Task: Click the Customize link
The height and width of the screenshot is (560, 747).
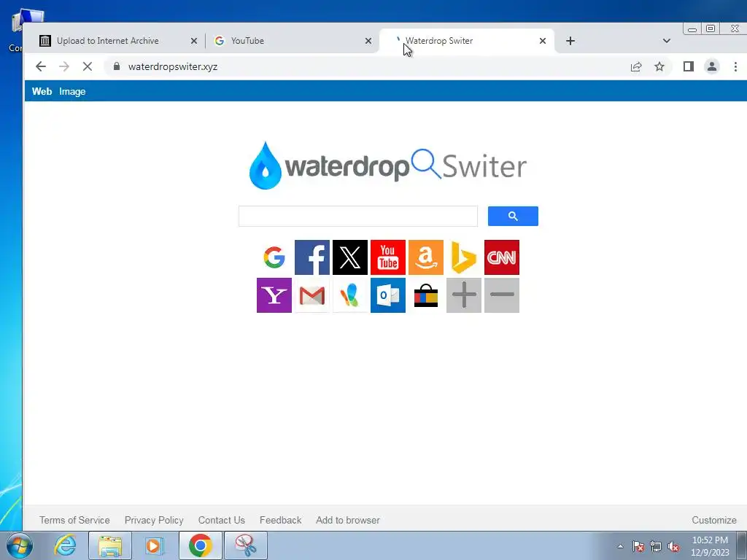Action: (714, 520)
